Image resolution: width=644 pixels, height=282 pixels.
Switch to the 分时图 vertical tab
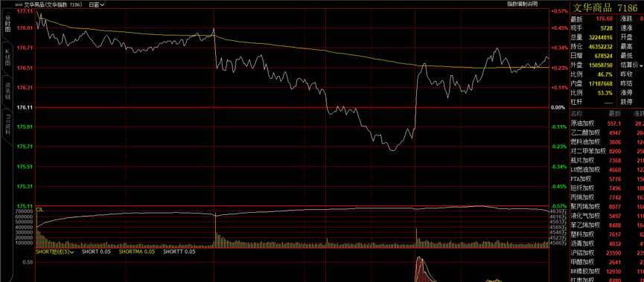pos(7,24)
